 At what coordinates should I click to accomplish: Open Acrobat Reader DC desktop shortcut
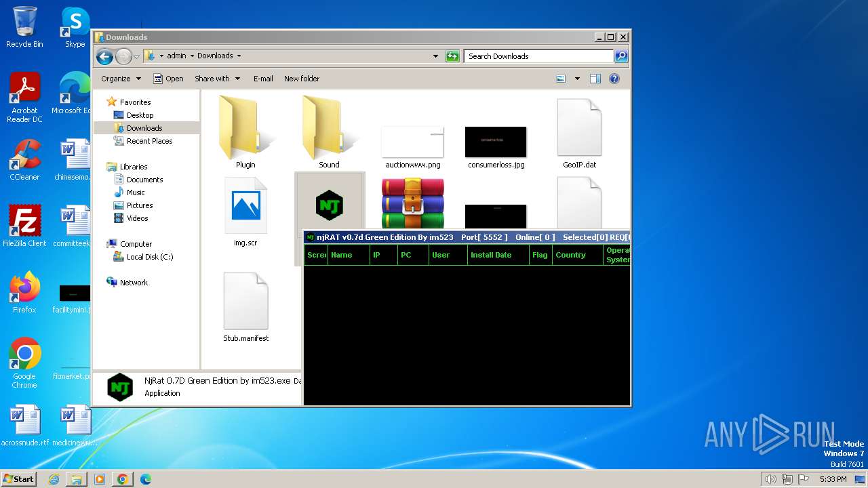coord(24,98)
